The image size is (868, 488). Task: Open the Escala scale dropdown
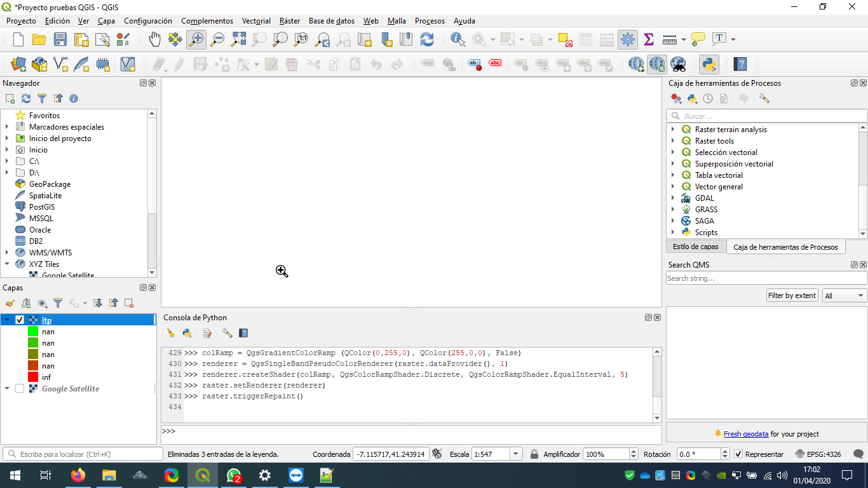coord(517,454)
